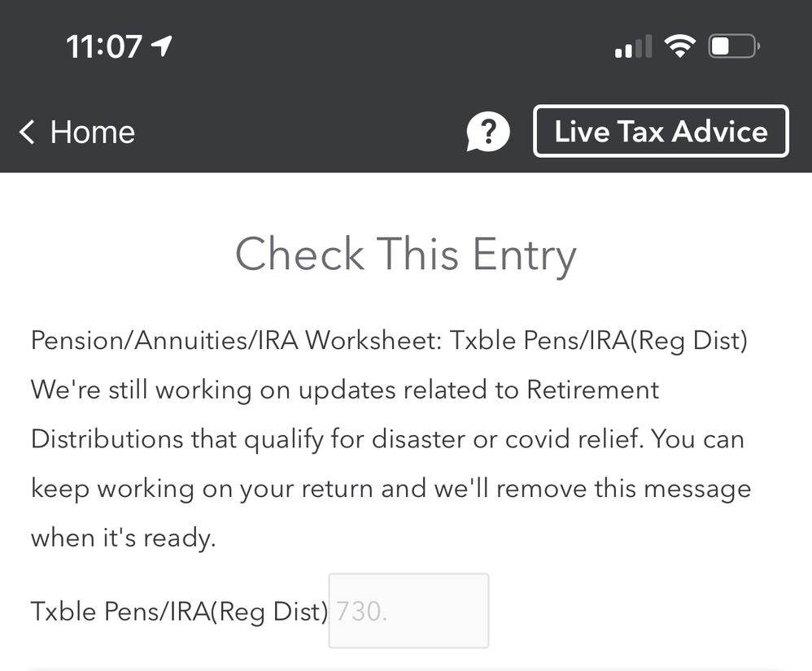This screenshot has width=812, height=671.
Task: Click the Live Tax Advice button
Action: [661, 131]
